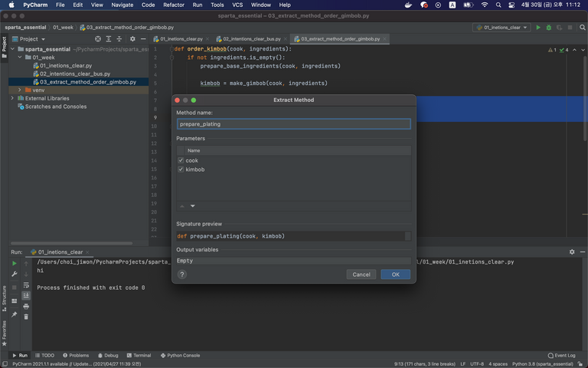
Task: Open the VCS menu
Action: tap(237, 5)
